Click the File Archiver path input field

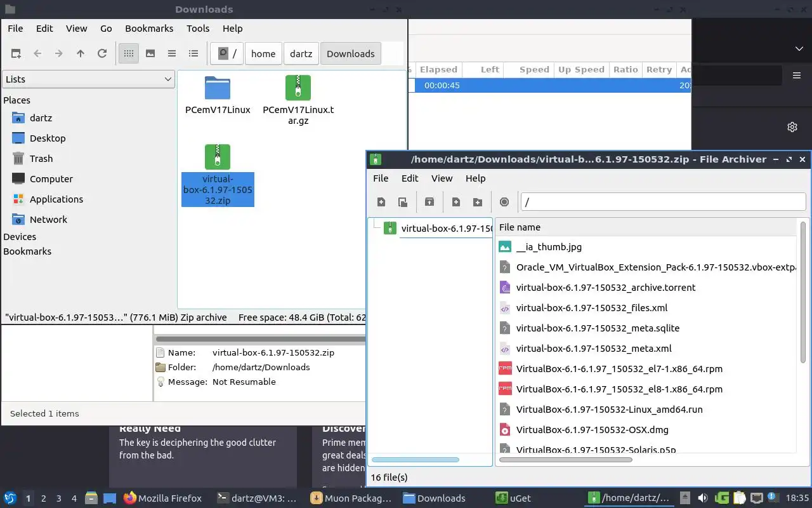pos(663,202)
